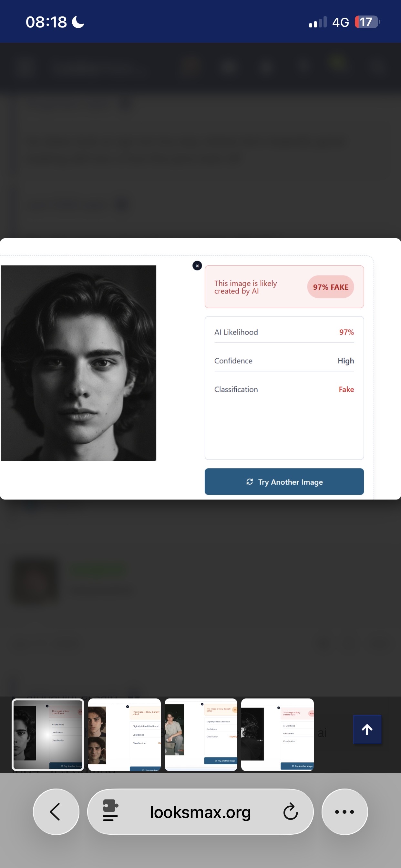
Task: Tap the scroll-to-top arrow button
Action: [x=367, y=729]
